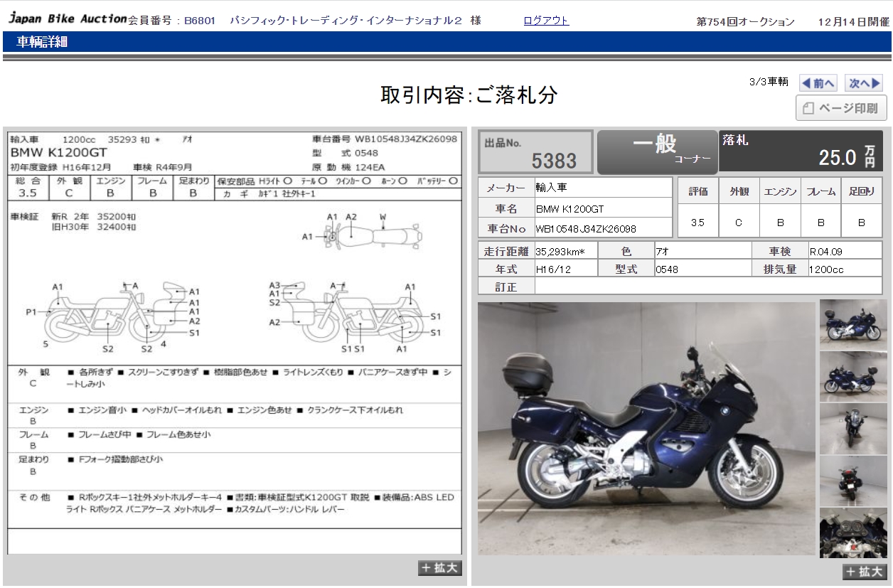
Task: Click the empty 訂正 correction field
Action: click(708, 287)
